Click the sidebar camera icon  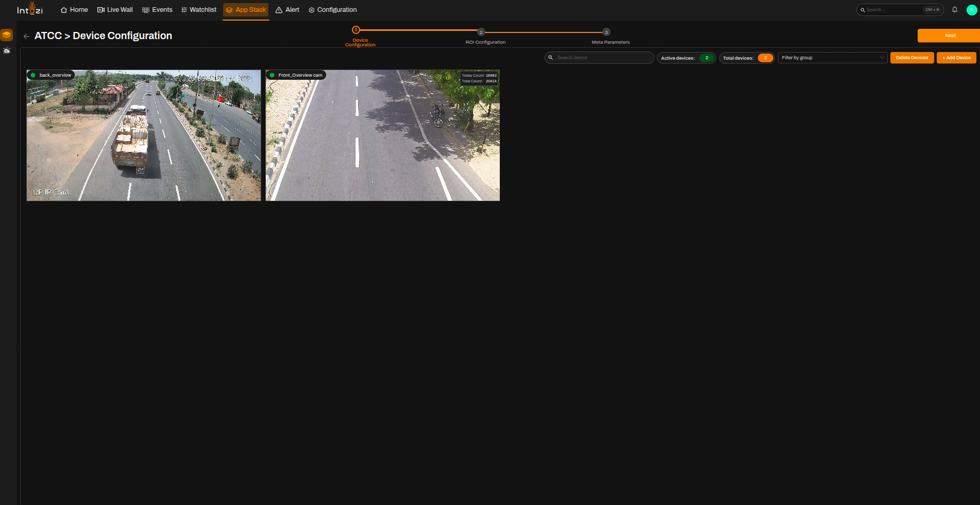point(7,50)
